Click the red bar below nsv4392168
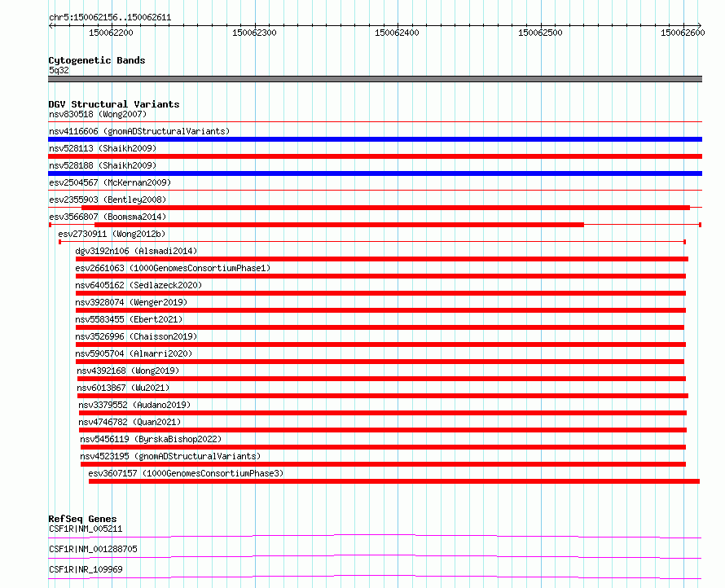725x588 pixels. point(381,379)
